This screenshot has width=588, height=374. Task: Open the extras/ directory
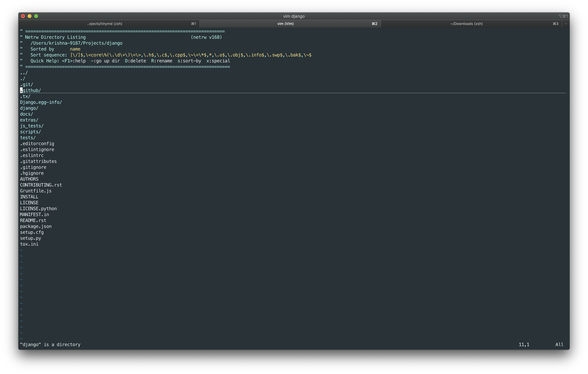(29, 120)
